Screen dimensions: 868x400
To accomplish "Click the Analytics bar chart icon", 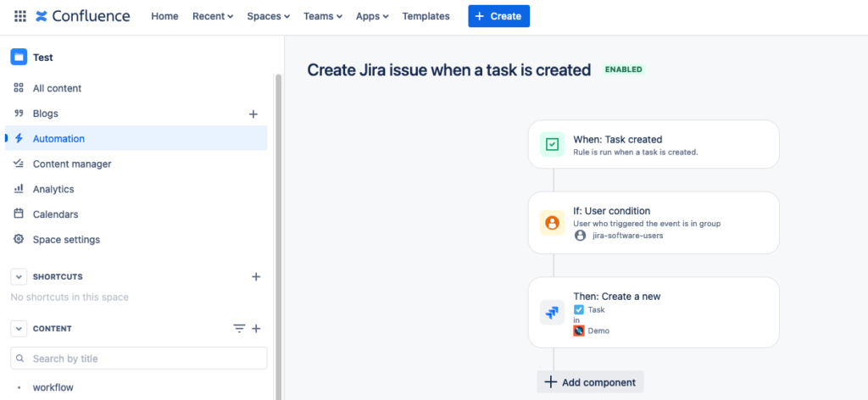I will (19, 189).
